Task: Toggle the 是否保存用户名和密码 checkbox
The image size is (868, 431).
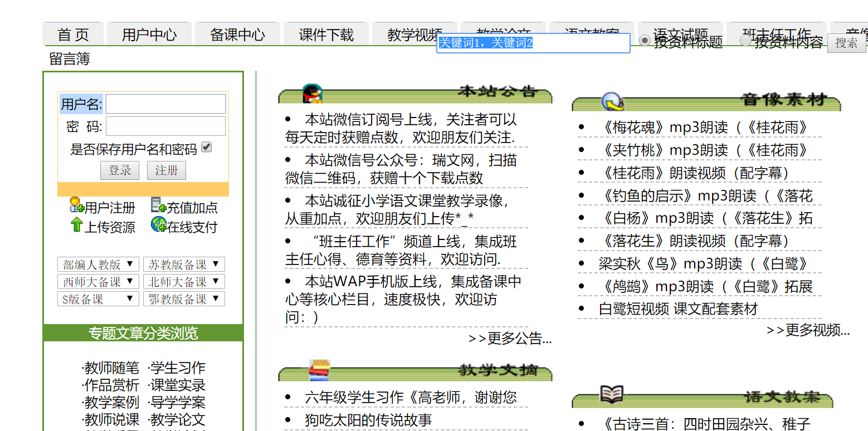Action: (207, 146)
